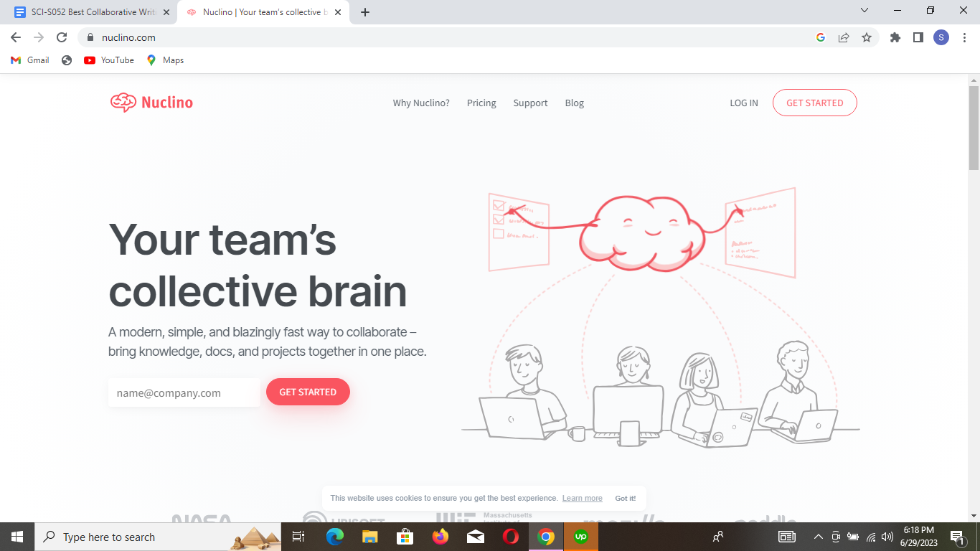The image size is (980, 551).
Task: Open the Learn more cookie link
Action: click(582, 498)
